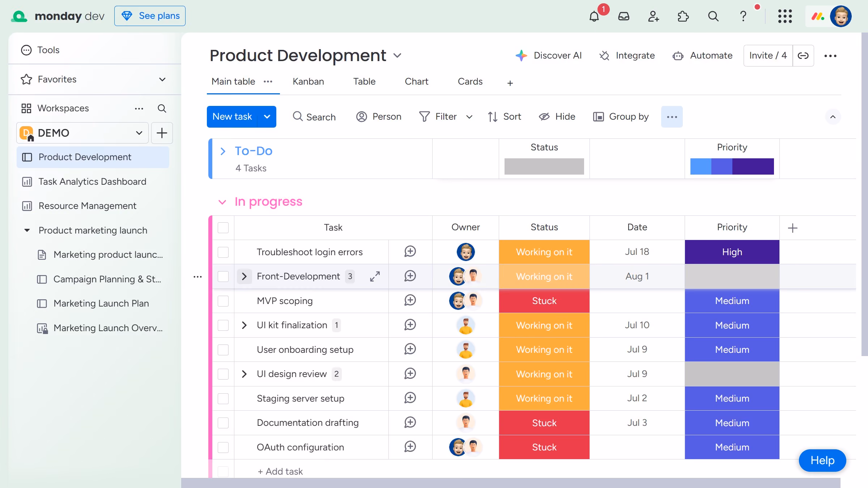Open Main table view options dots
Screen dimensions: 868x488
[x=268, y=82]
